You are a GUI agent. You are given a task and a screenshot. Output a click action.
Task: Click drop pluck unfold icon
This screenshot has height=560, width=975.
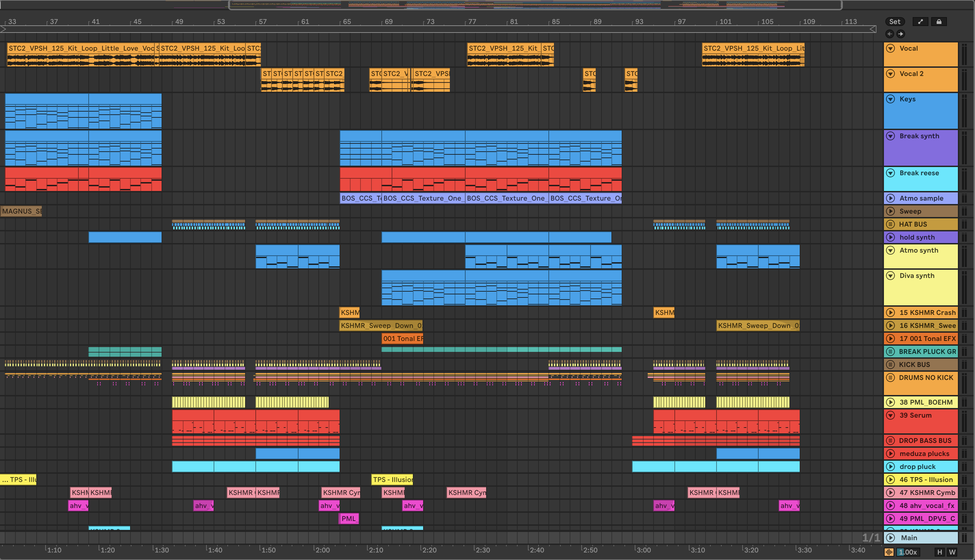point(891,467)
